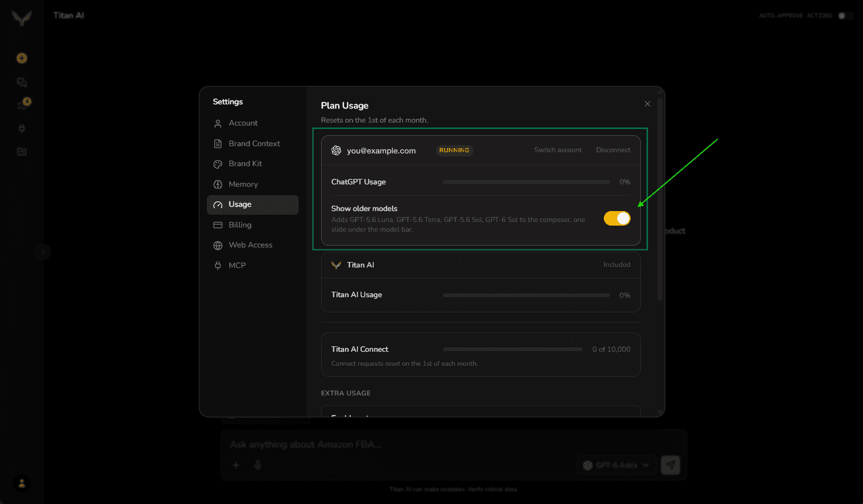Go to Web Access settings
Viewport: 863px width, 504px height.
point(252,245)
